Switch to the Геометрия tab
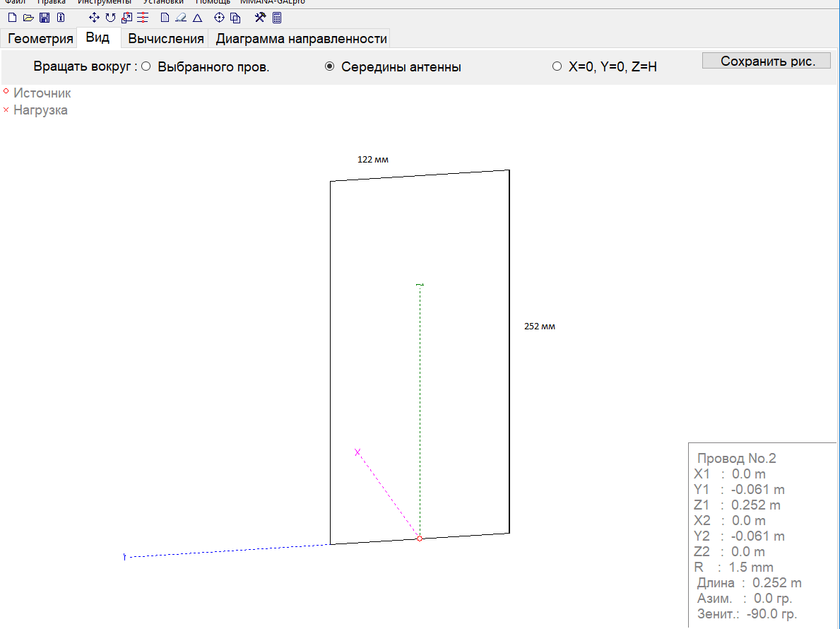 tap(40, 39)
